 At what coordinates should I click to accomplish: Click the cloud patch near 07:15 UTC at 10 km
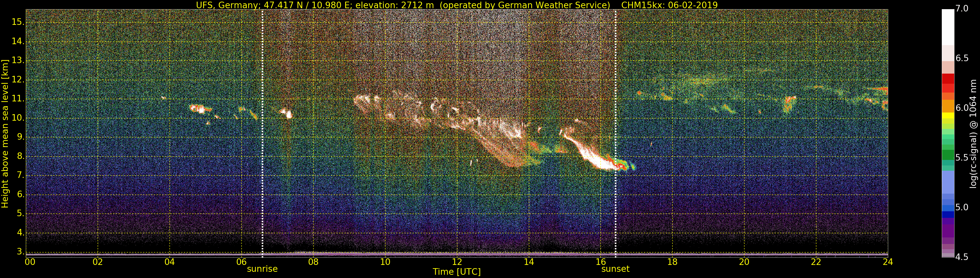[286, 113]
